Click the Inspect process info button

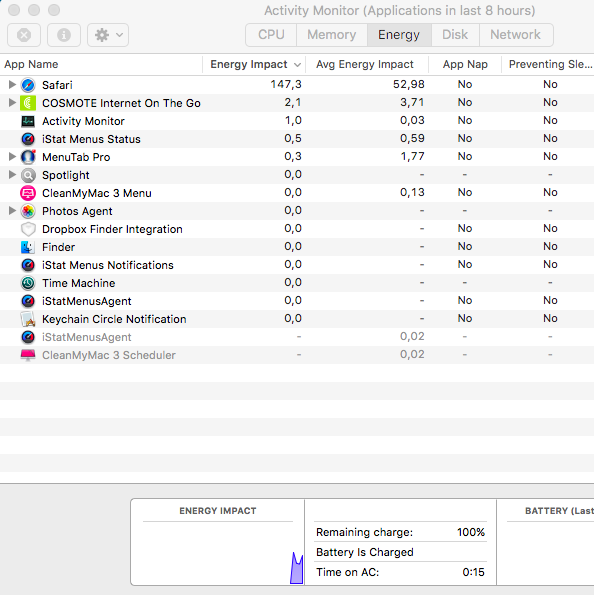click(64, 35)
